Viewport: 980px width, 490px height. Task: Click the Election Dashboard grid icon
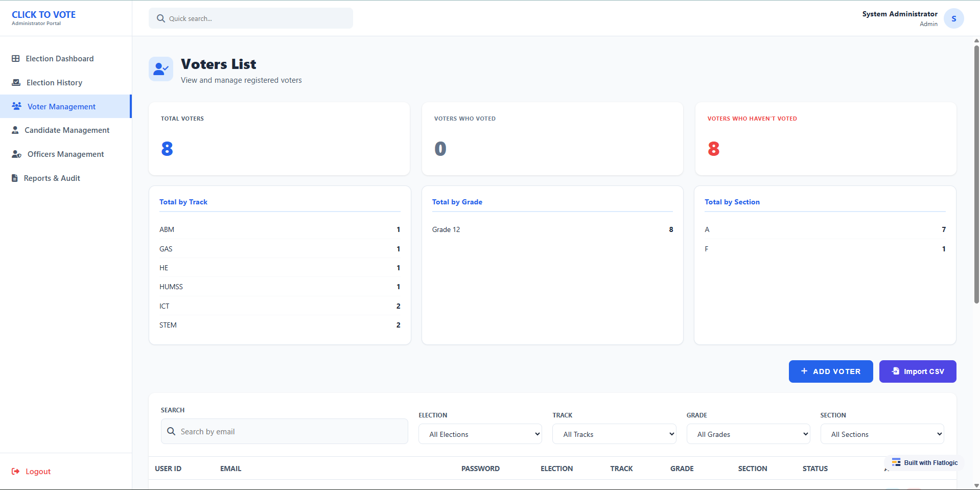click(x=16, y=59)
